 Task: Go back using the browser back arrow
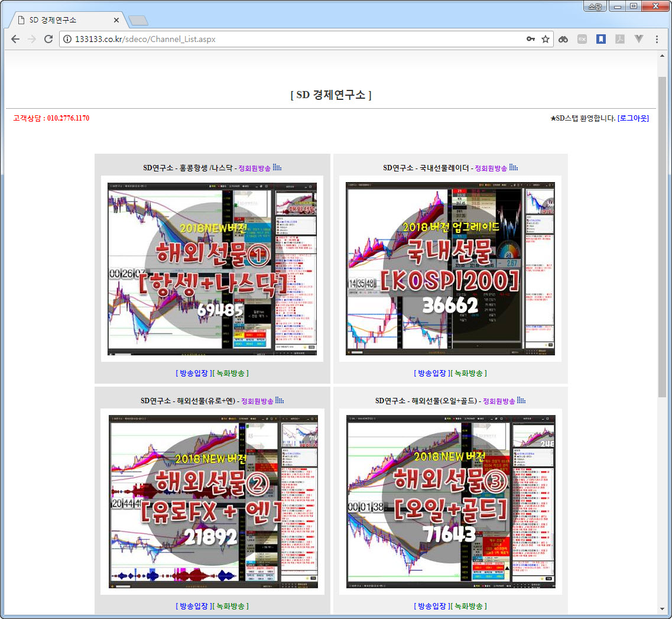point(15,39)
